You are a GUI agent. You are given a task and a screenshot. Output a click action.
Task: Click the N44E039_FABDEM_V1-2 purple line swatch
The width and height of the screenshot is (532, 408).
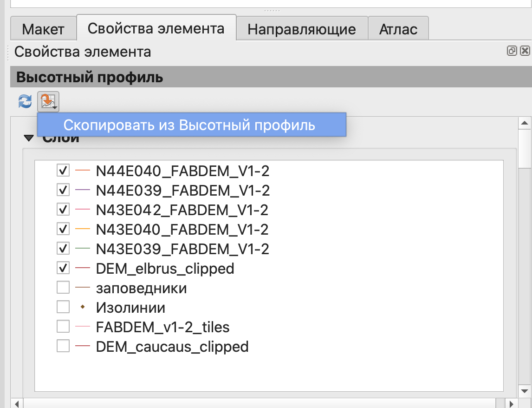point(82,190)
